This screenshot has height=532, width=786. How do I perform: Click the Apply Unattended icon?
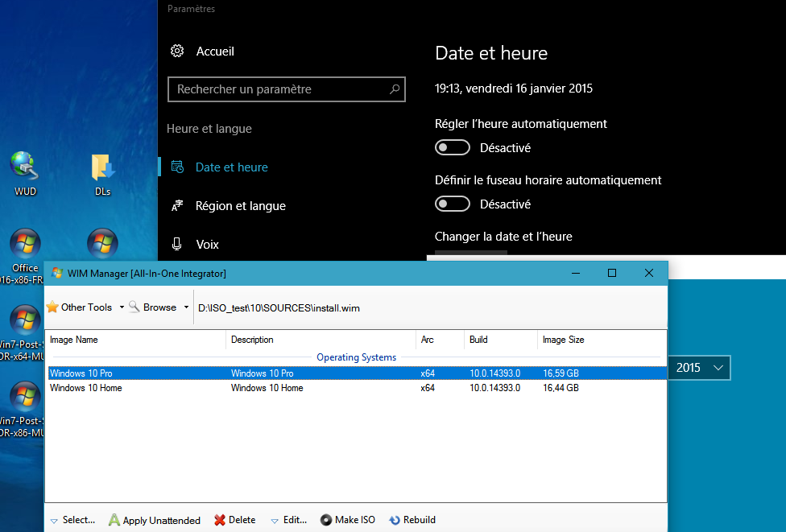coord(114,520)
